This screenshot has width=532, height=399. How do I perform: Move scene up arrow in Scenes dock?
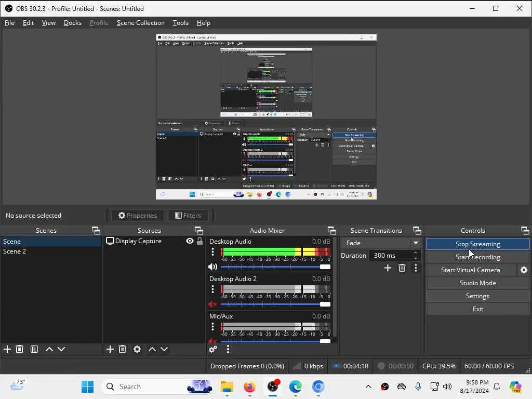coord(49,349)
